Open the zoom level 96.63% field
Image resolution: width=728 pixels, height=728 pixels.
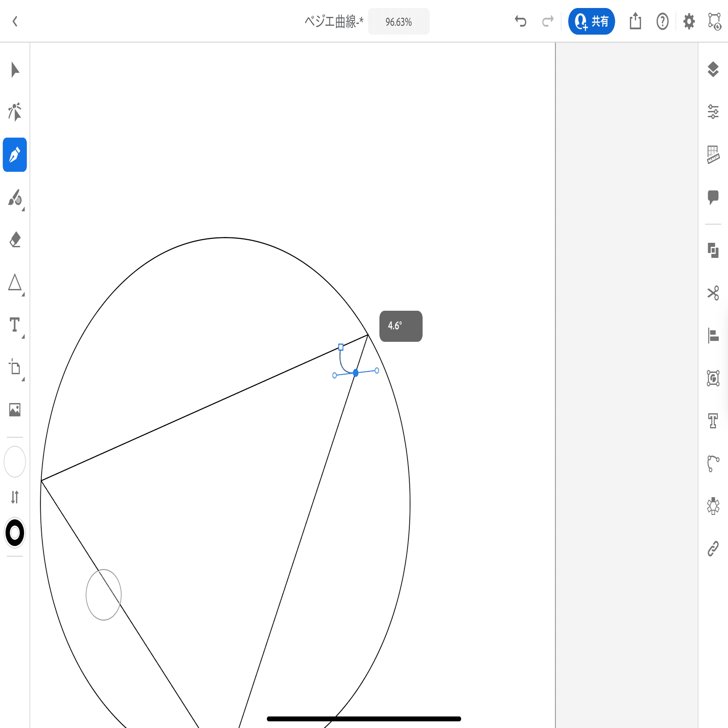pyautogui.click(x=399, y=22)
